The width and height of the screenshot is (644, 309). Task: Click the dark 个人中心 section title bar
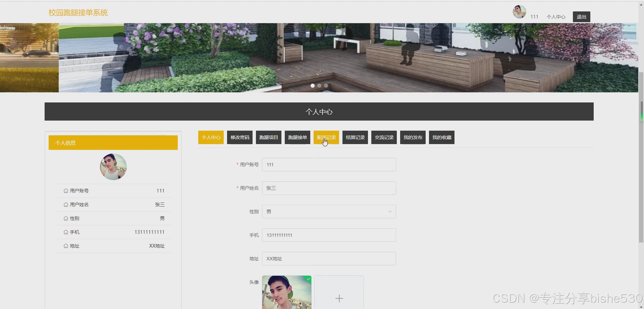319,112
